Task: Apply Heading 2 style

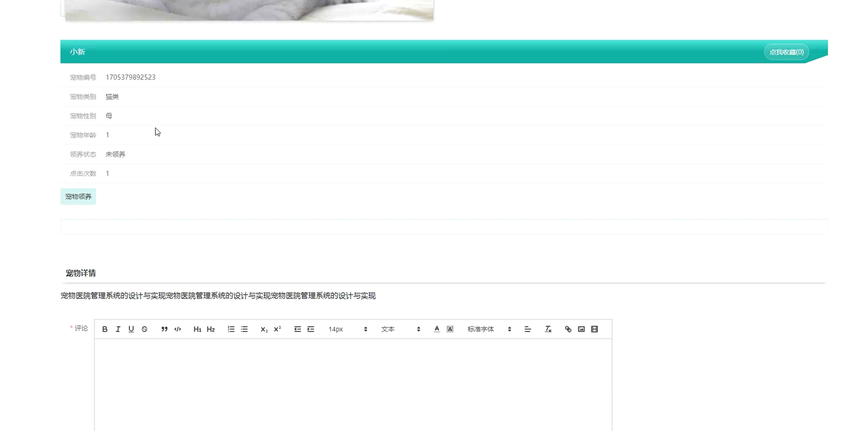Action: (211, 329)
